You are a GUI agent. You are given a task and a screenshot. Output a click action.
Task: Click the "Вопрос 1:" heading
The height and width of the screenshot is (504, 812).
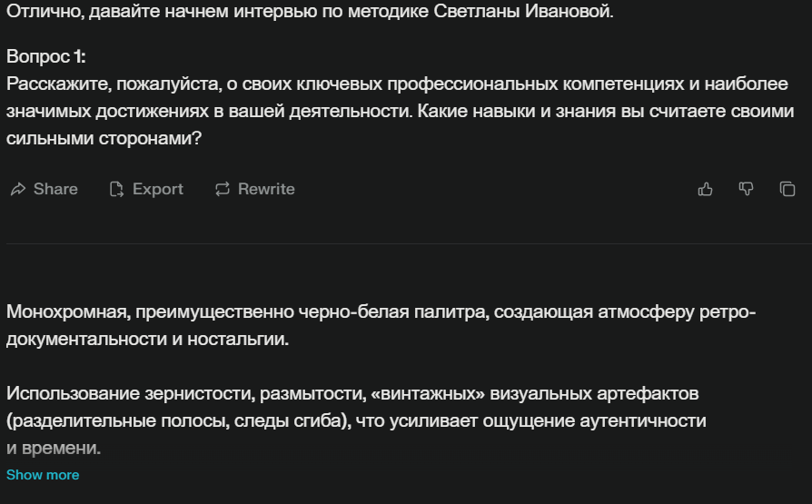46,56
